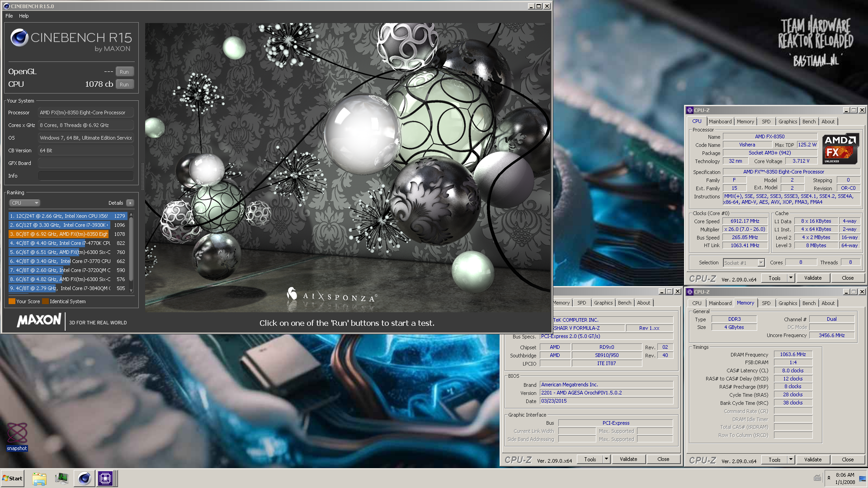Click the Info field in Your System
868x488 pixels.
coord(86,176)
